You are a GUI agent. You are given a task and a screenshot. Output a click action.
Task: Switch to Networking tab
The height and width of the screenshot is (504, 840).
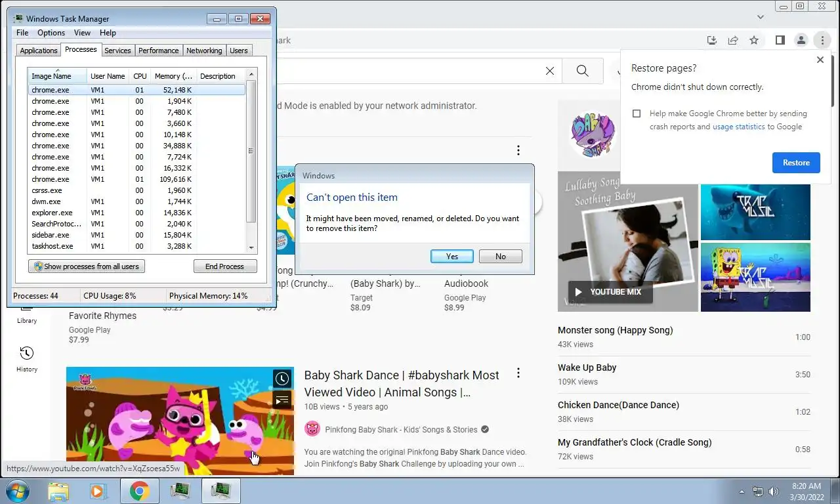coord(204,51)
